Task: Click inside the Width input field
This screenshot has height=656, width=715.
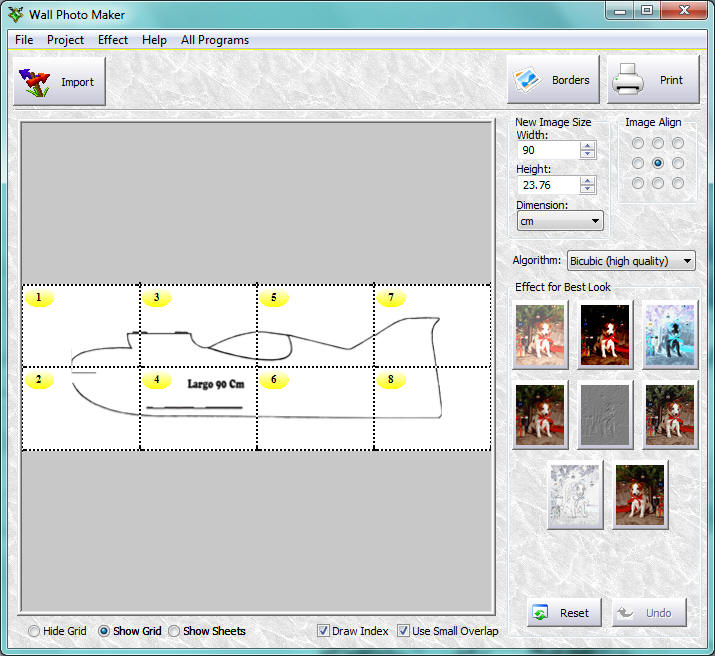Action: 548,150
